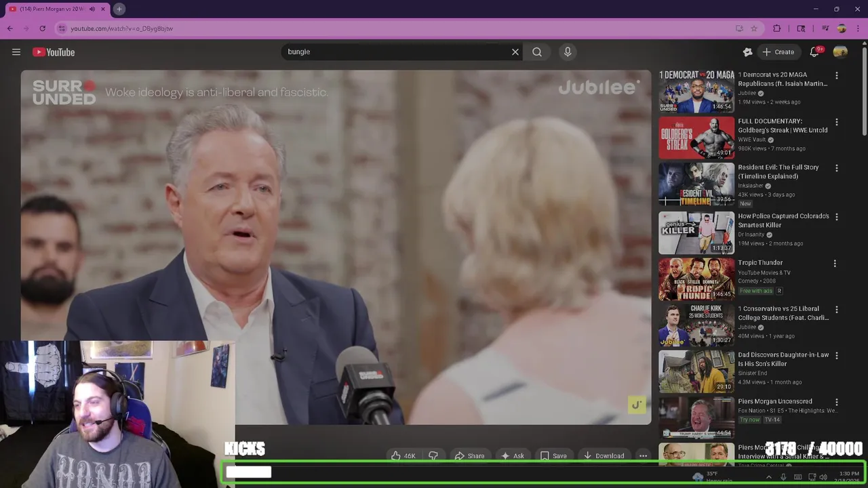Open Resident Evil Full Story thumbnail
This screenshot has height=488, width=868.
696,184
